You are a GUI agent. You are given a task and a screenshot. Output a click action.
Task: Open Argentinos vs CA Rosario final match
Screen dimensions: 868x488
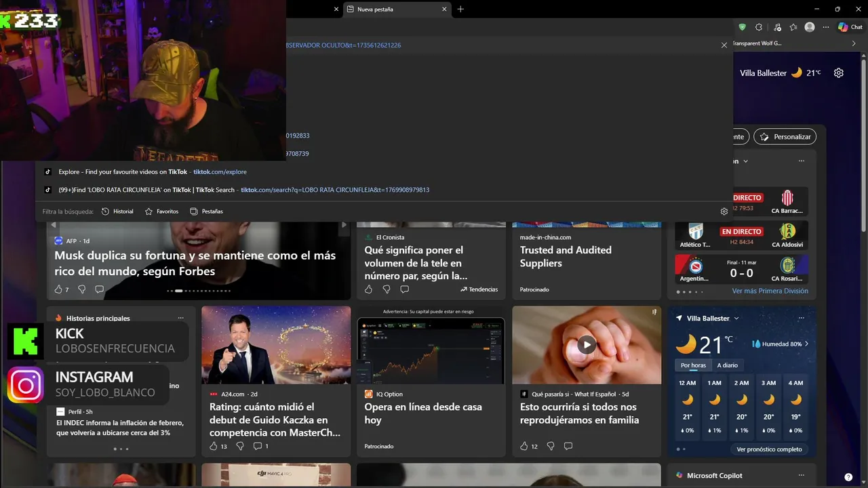point(742,269)
